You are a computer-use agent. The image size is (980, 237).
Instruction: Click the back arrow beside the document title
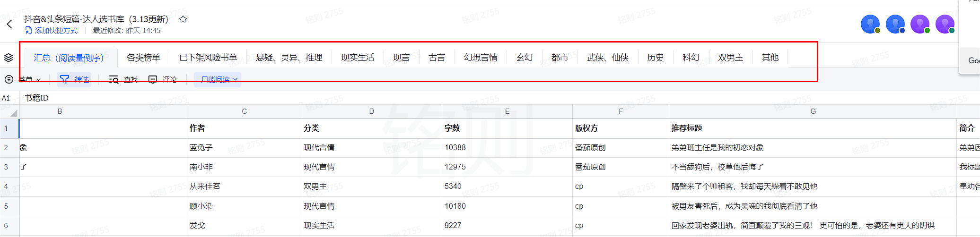pos(10,24)
